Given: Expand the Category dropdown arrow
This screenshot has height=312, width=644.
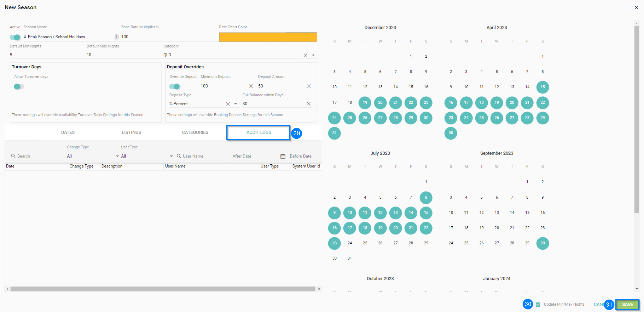Looking at the screenshot, I should point(313,55).
